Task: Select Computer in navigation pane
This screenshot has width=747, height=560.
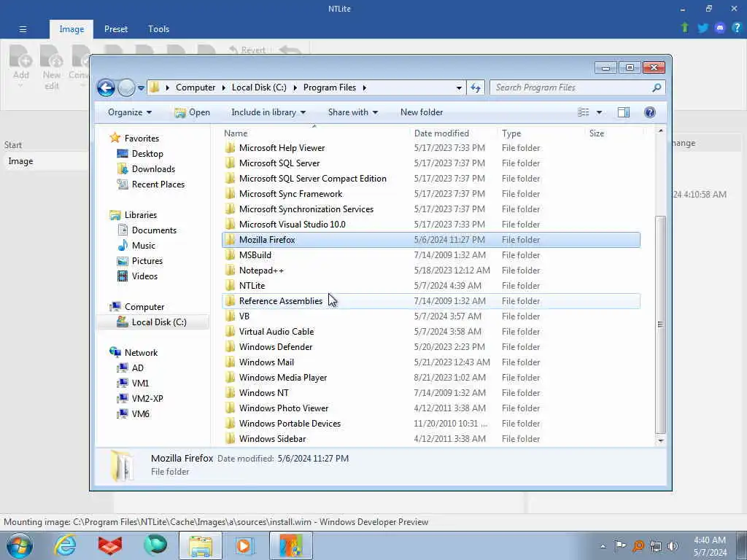Action: [x=144, y=307]
